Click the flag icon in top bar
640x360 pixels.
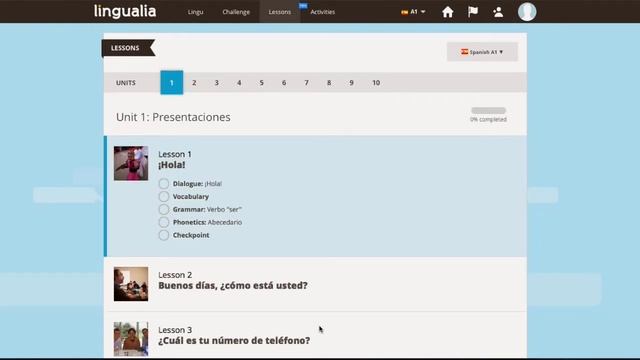click(473, 12)
